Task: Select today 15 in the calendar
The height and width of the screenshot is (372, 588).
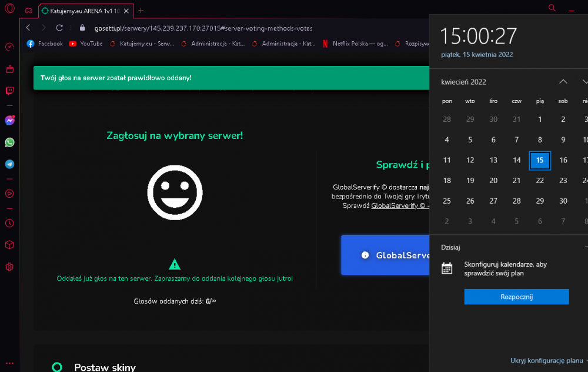Action: pyautogui.click(x=540, y=160)
